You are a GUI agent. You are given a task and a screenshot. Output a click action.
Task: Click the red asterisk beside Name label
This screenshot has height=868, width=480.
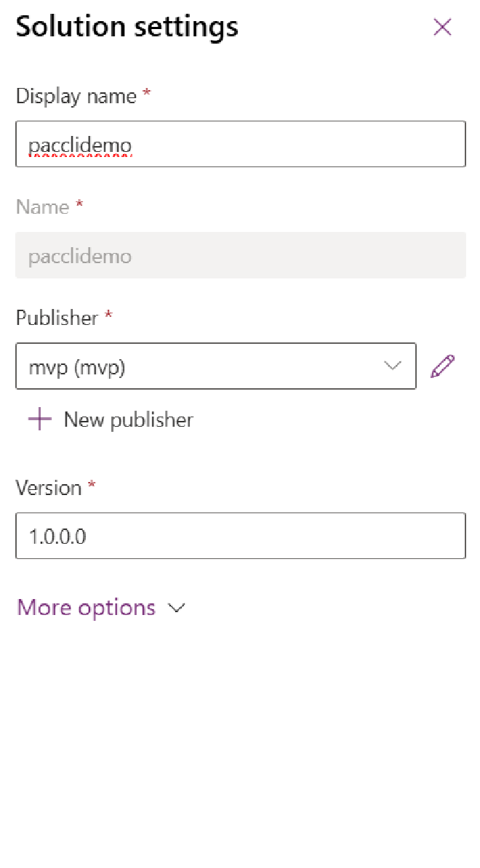coord(79,205)
